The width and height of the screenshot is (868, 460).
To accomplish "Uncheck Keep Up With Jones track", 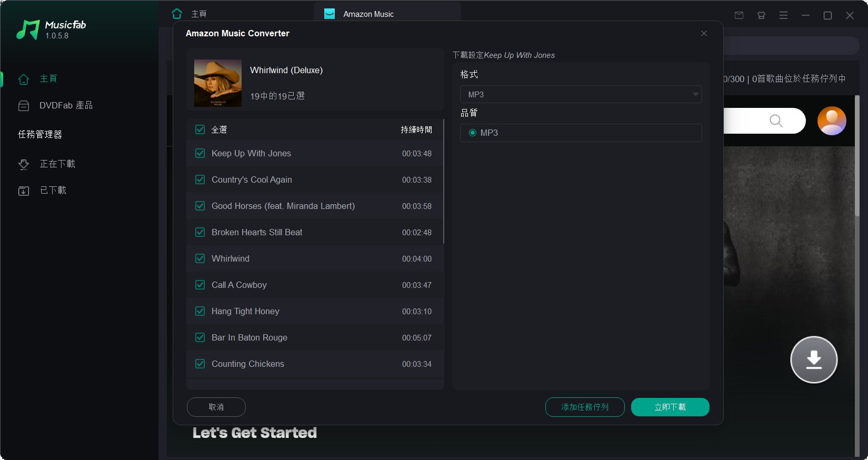I will click(x=200, y=153).
